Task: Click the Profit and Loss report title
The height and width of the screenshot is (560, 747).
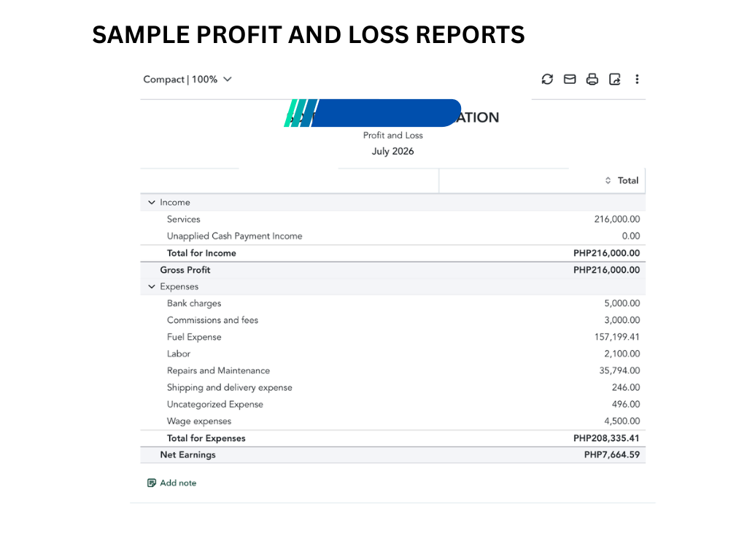Action: coord(392,135)
